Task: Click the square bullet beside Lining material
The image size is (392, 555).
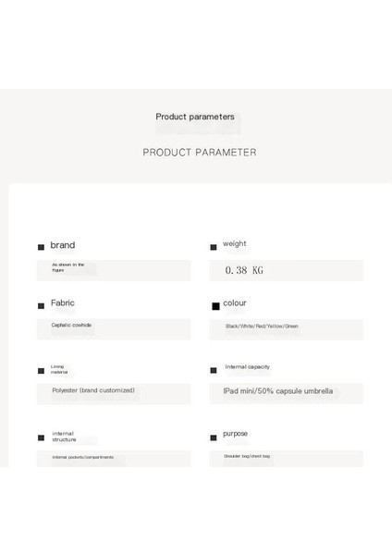Action: tap(41, 371)
